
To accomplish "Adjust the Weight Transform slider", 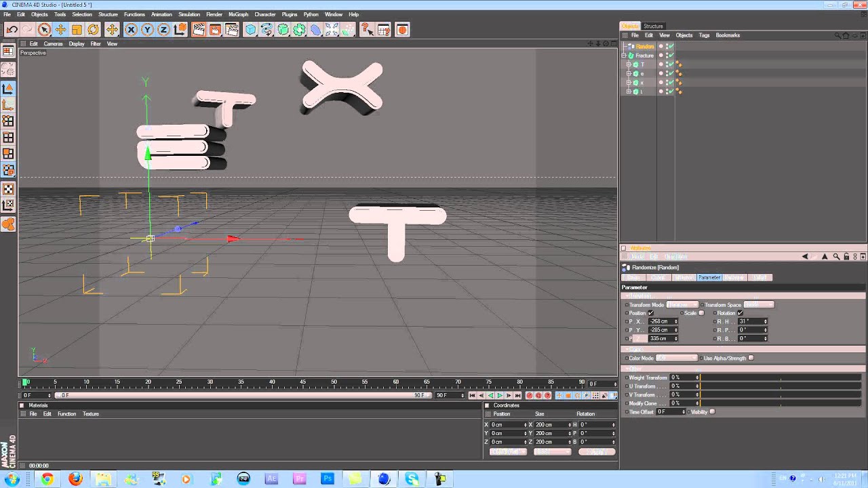I will click(x=781, y=378).
